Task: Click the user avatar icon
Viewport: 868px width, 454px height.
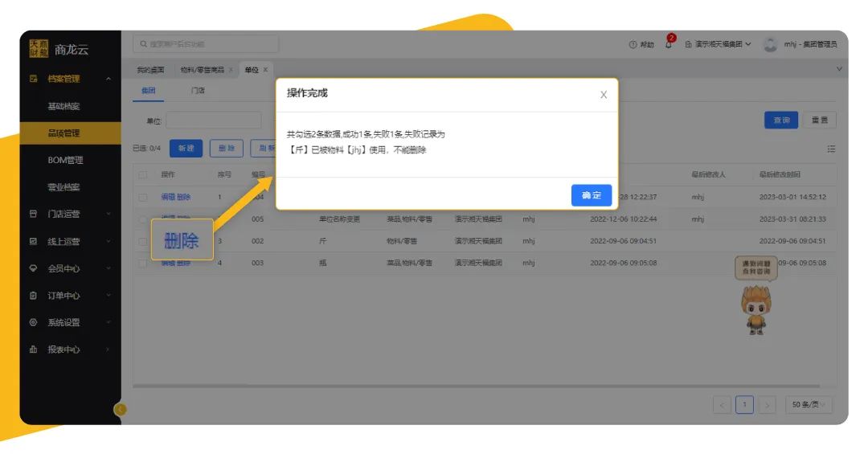Action: coord(770,44)
